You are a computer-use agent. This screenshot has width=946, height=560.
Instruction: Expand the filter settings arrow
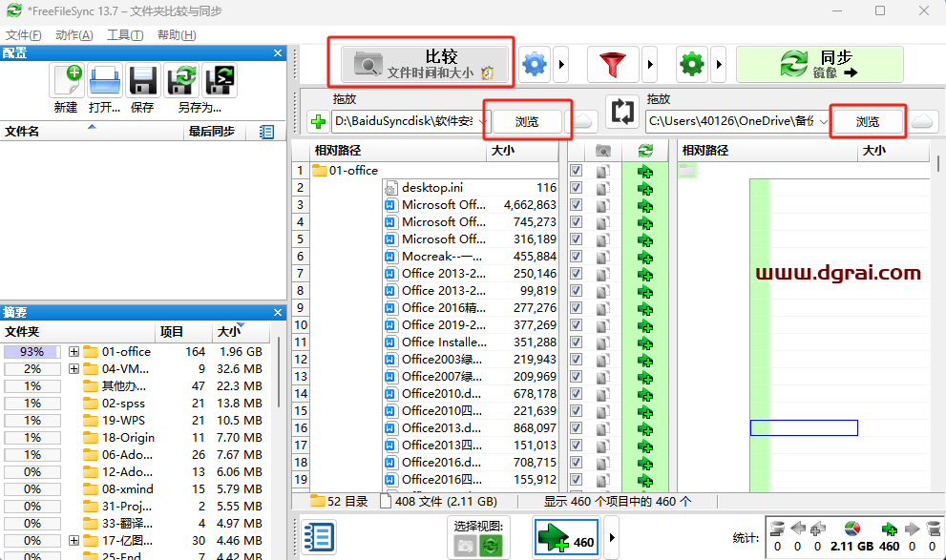(x=650, y=64)
